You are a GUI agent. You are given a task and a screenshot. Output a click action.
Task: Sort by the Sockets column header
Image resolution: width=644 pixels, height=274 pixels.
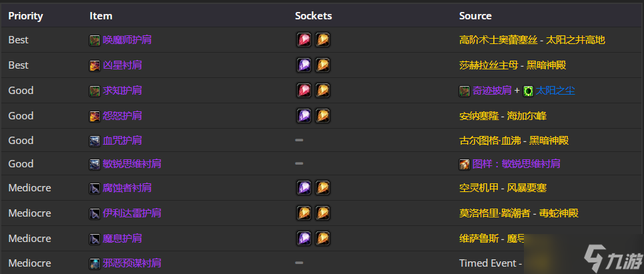[x=314, y=16]
